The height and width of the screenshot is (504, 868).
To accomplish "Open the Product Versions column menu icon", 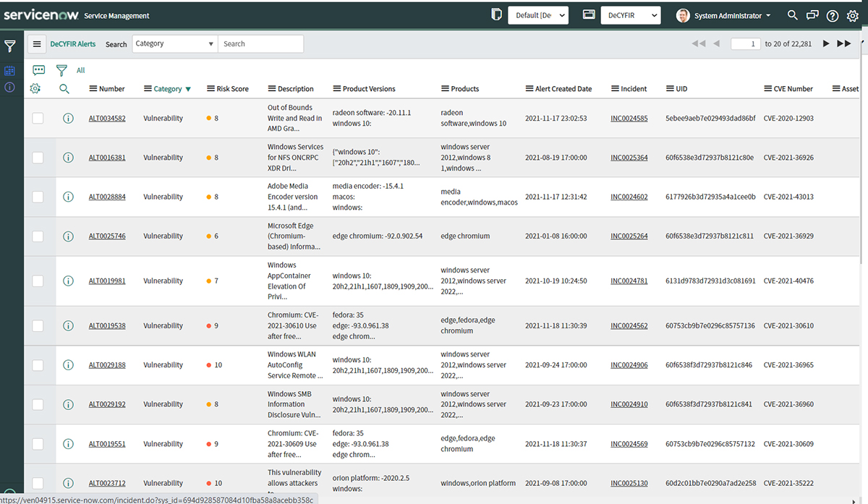I will (x=337, y=89).
